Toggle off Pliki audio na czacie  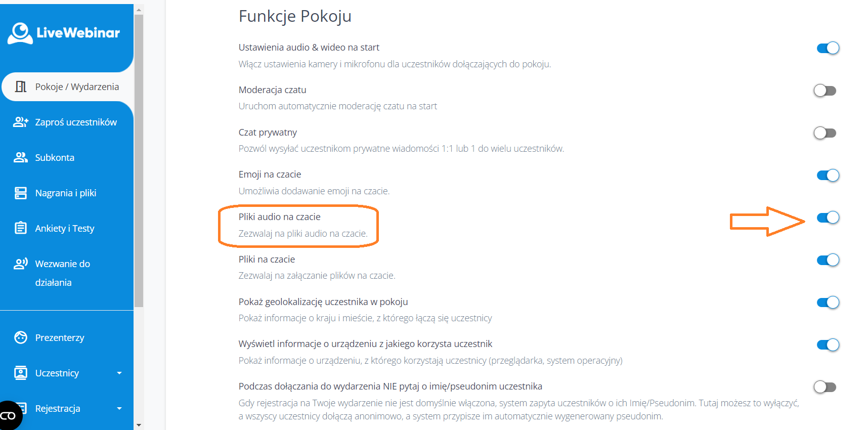[828, 218]
